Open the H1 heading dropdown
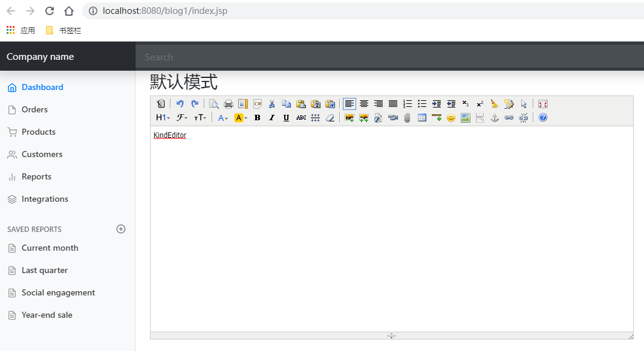This screenshot has height=351, width=644. [x=161, y=117]
